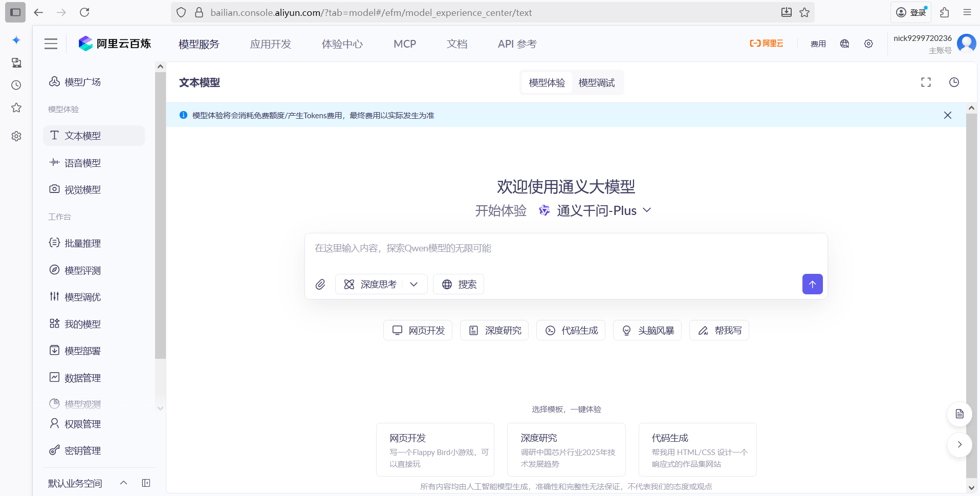Viewport: 980px width, 496px height.
Task: Click the browser 登录 sign-in button
Action: click(911, 12)
